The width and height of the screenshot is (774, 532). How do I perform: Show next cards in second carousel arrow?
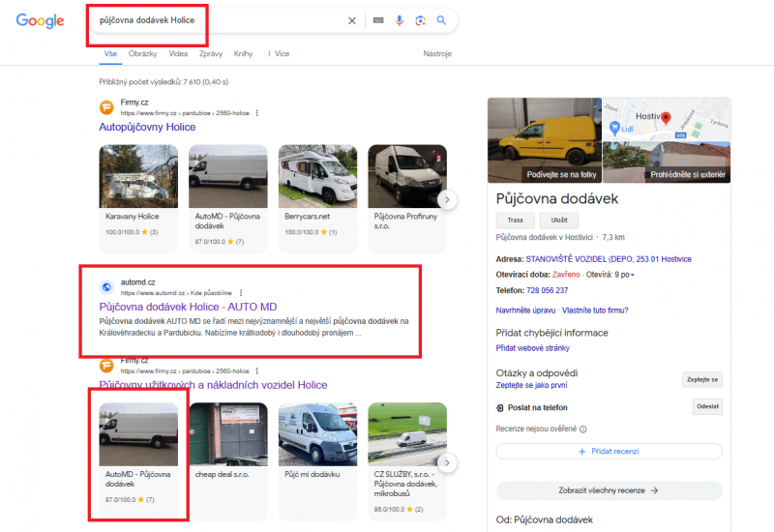(x=447, y=463)
